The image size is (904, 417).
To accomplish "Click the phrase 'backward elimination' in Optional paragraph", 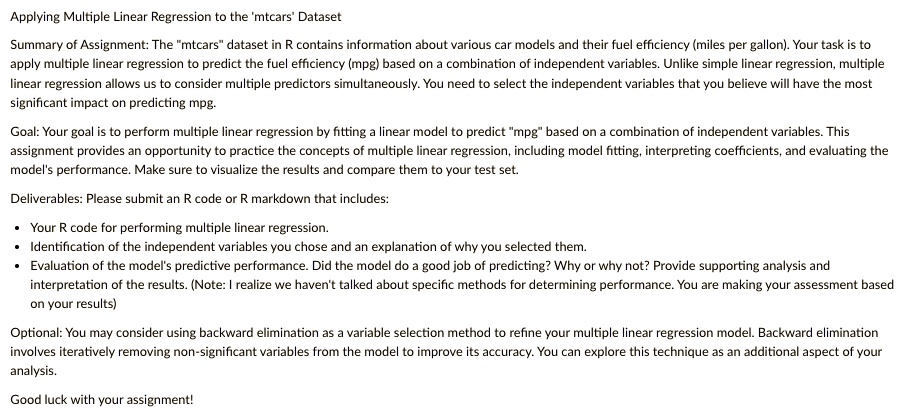I will (250, 333).
